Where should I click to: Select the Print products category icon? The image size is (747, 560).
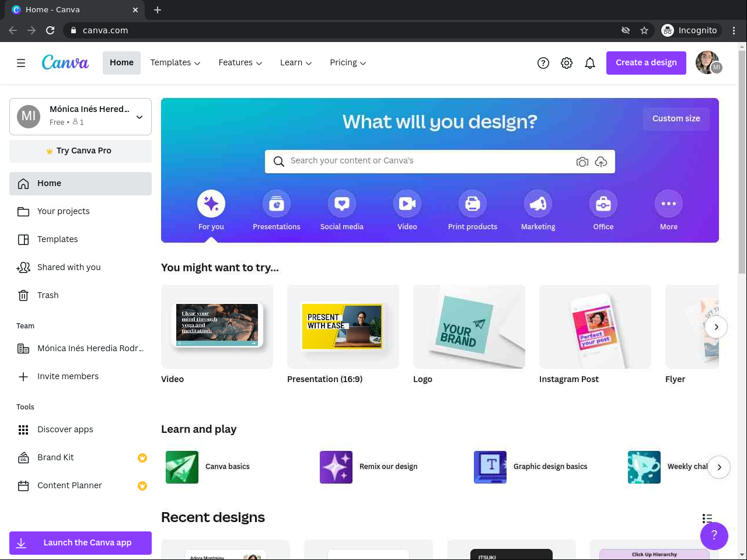[x=473, y=204]
